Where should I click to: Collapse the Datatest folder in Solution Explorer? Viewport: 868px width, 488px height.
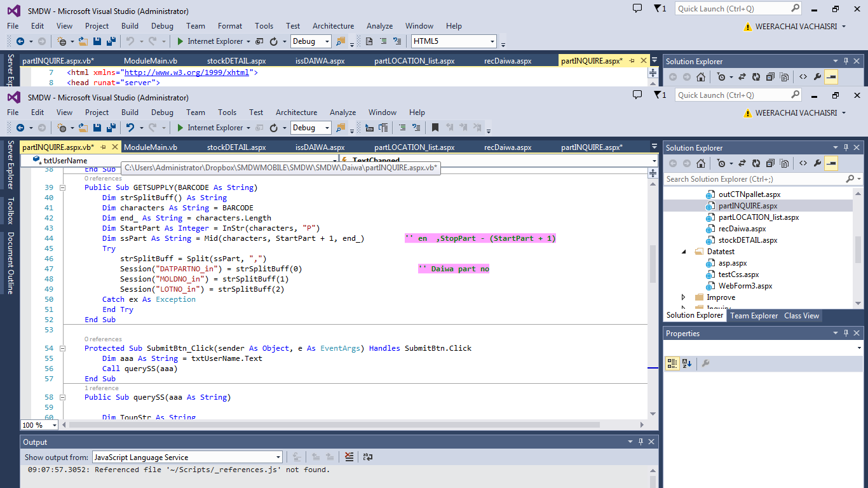coord(684,252)
